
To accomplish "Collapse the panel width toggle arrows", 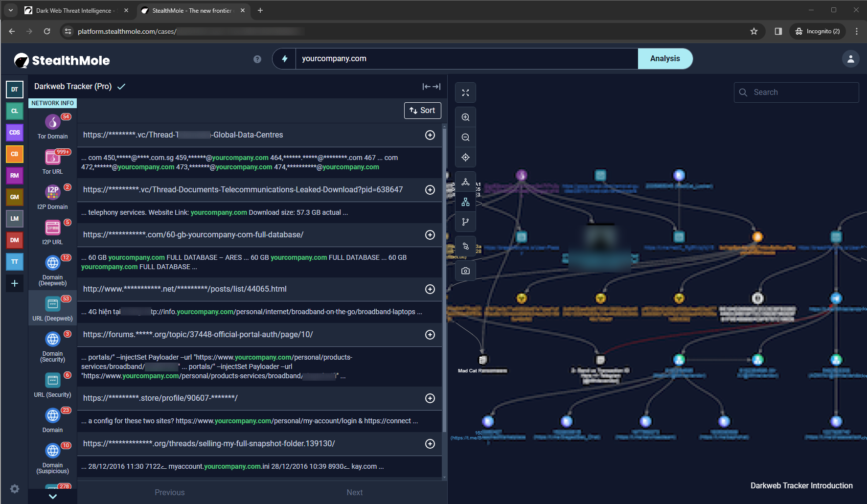I will coord(432,87).
